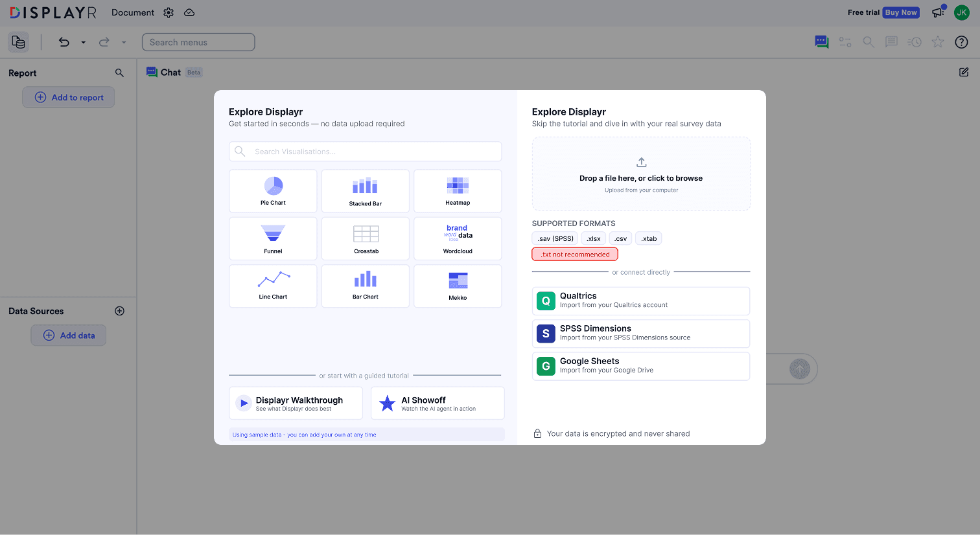Click the green G Google Sheets logo
The width and height of the screenshot is (980, 535).
(x=546, y=366)
